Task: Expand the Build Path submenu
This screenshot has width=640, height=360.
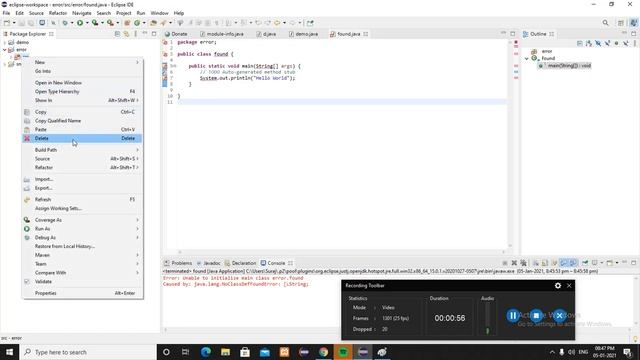Action: pos(82,150)
